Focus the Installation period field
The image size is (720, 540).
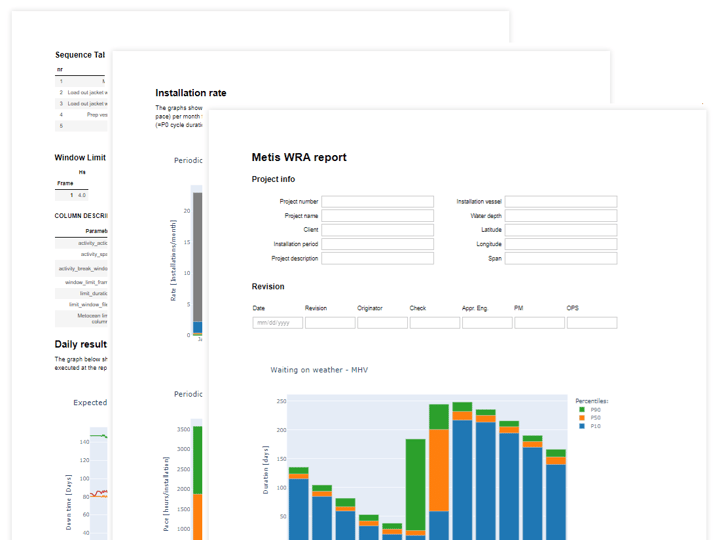[377, 244]
